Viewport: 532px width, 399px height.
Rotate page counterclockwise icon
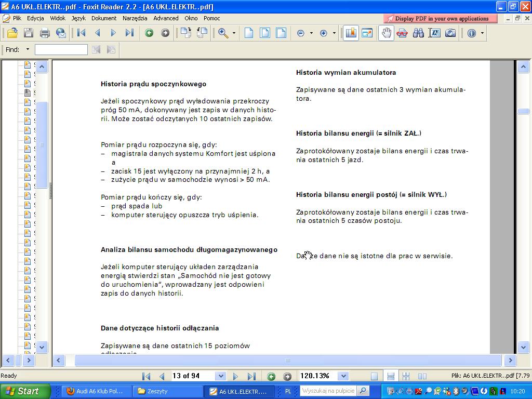202,33
